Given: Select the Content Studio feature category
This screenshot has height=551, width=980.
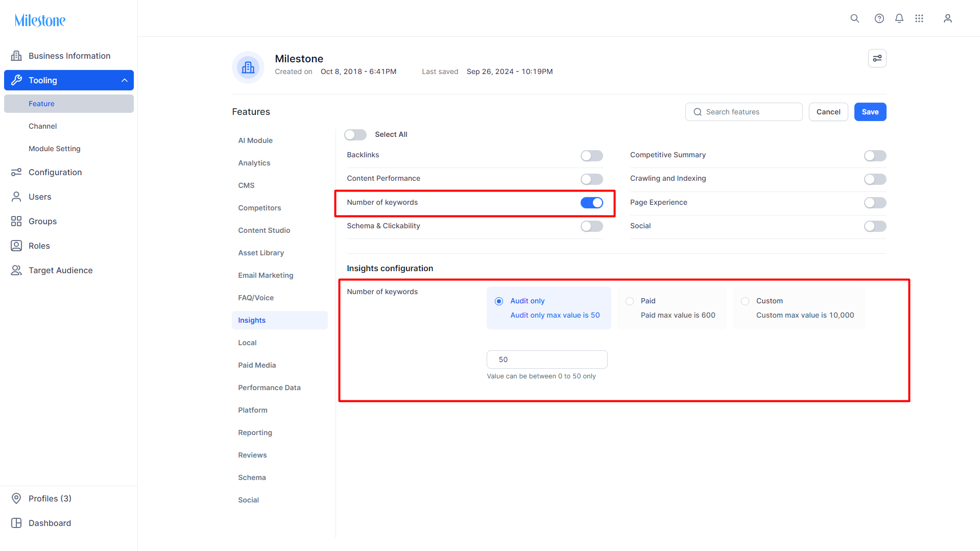Looking at the screenshot, I should tap(280, 230).
